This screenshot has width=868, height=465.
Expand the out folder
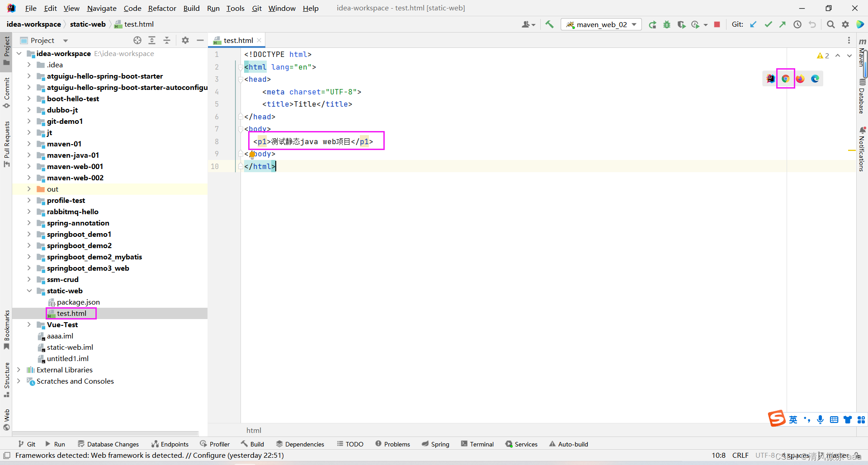click(x=29, y=189)
